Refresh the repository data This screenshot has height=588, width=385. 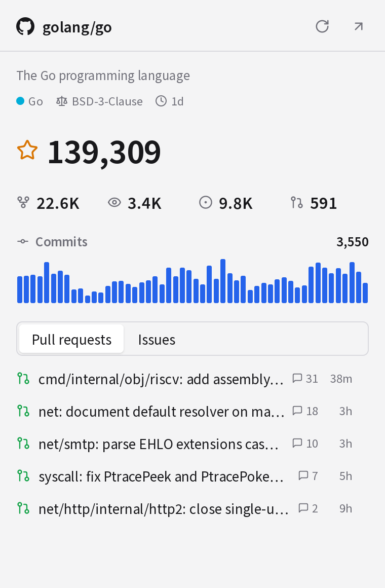point(322,26)
